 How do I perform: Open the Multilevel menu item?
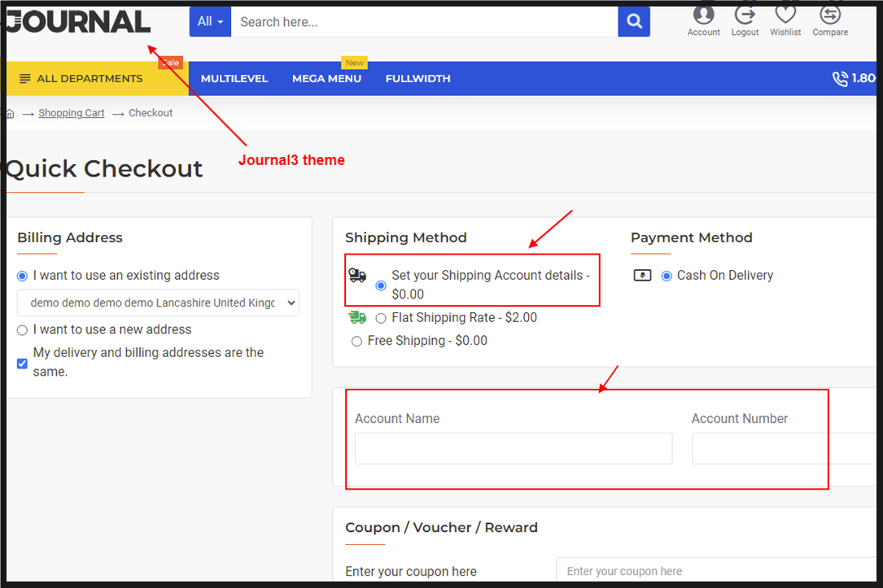click(234, 79)
